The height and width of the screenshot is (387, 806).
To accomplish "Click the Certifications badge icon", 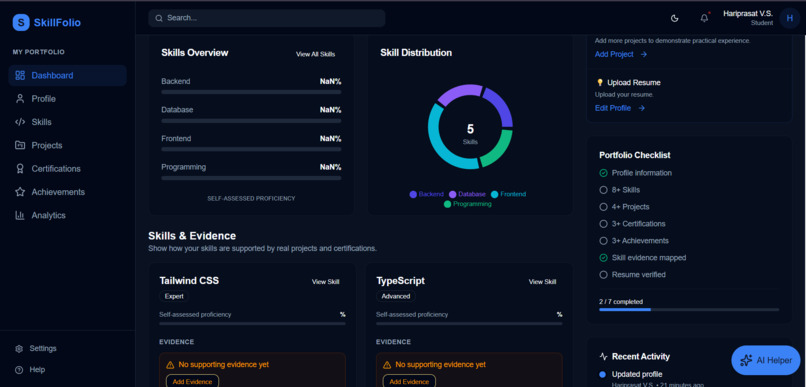I will [x=20, y=169].
